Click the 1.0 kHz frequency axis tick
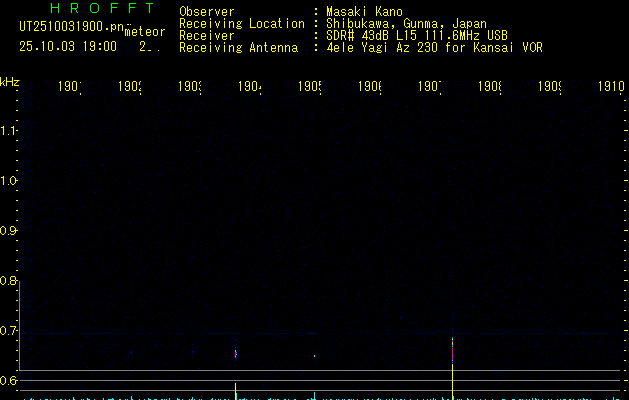Screen dimensions: 629x400 9,181
